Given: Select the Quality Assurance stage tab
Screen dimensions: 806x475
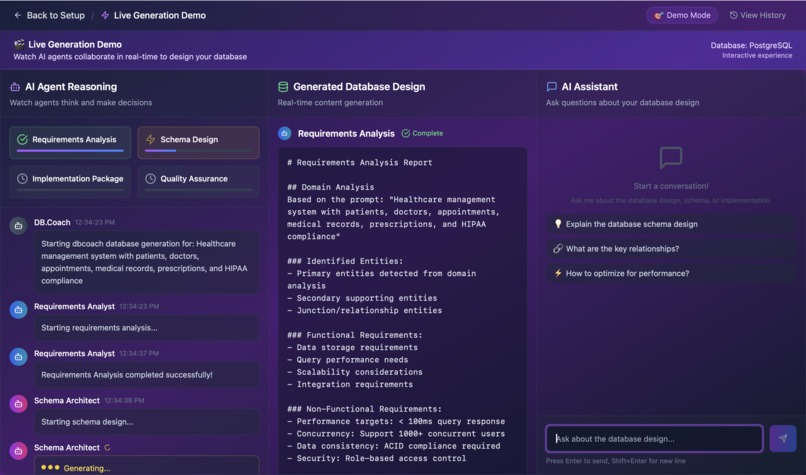Looking at the screenshot, I should [x=198, y=181].
